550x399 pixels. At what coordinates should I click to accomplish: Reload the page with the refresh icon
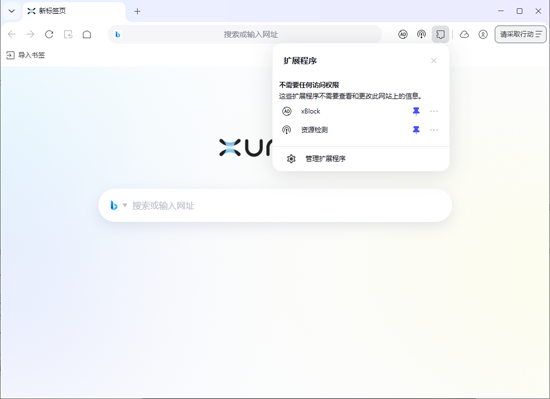pos(49,34)
